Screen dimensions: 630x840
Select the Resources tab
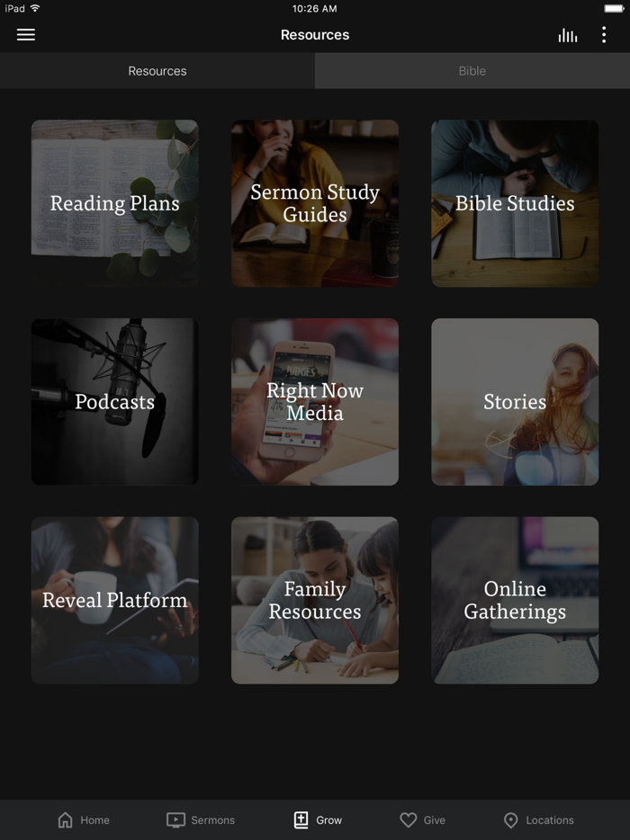[x=157, y=71]
